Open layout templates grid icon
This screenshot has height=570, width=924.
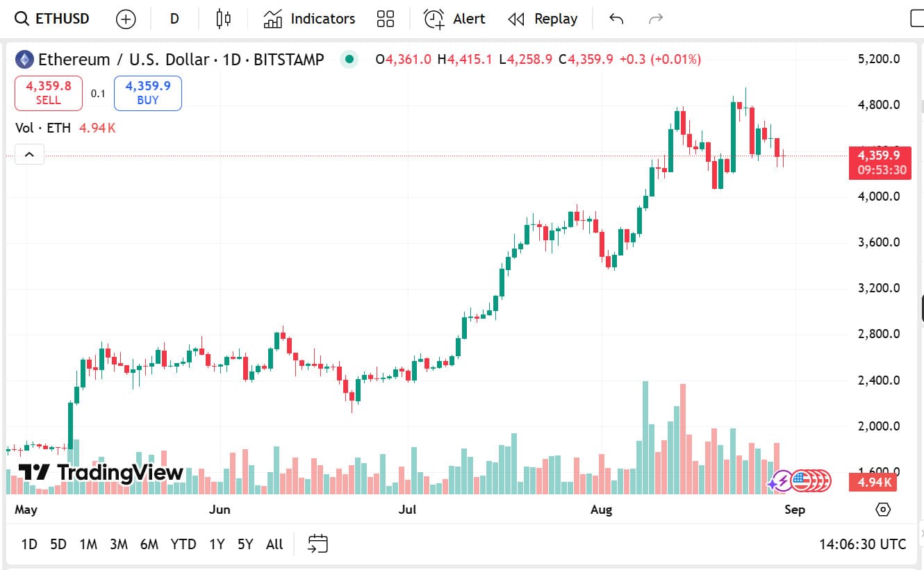[385, 19]
